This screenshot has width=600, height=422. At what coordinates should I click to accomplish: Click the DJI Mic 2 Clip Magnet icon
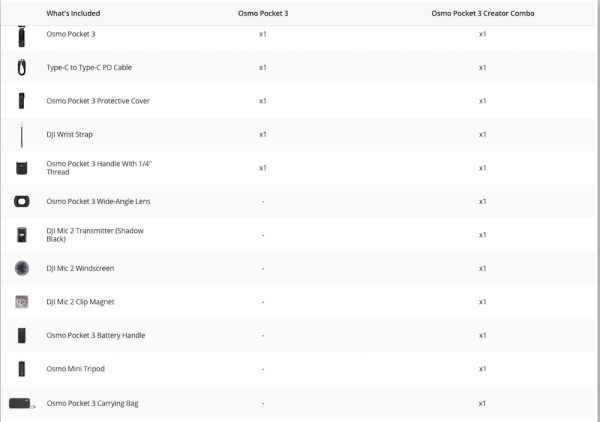[22, 301]
